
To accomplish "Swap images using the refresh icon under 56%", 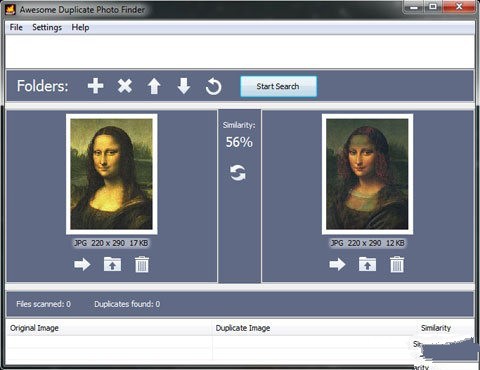I will [x=238, y=173].
